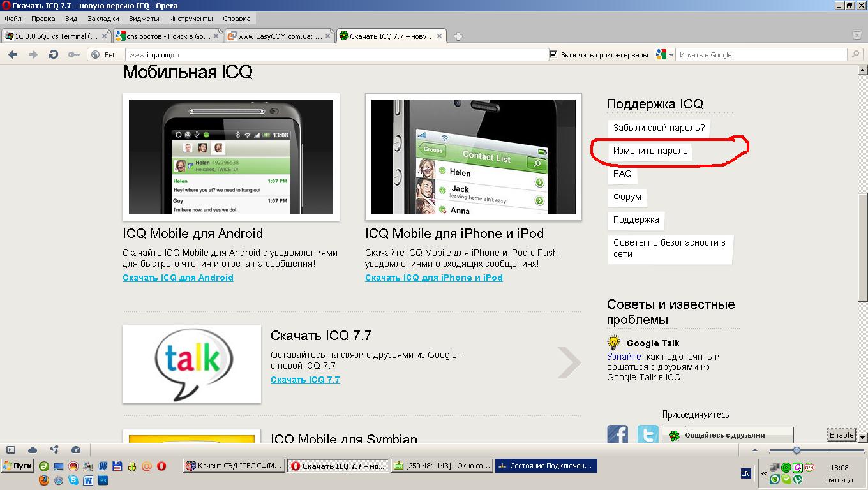The width and height of the screenshot is (868, 490).
Task: Open the Виджеты menu
Action: tap(144, 19)
